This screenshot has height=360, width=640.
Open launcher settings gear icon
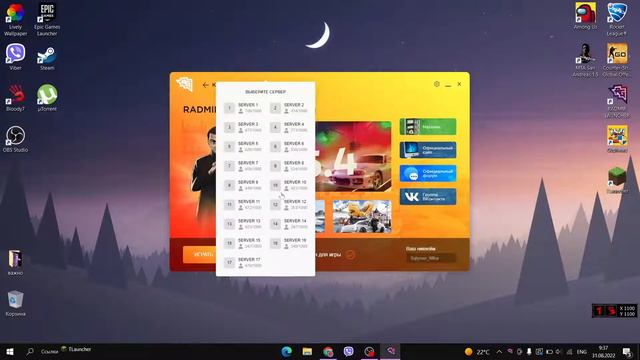tap(437, 84)
